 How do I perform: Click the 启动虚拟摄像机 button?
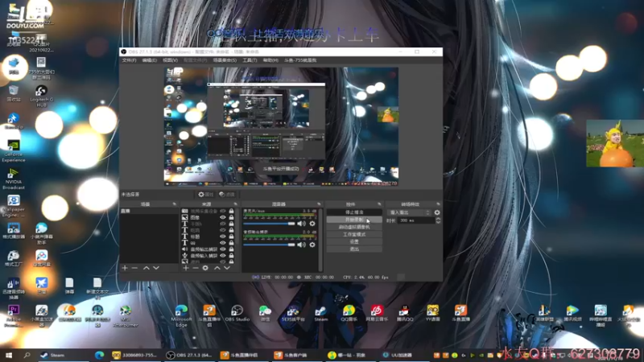(x=354, y=227)
